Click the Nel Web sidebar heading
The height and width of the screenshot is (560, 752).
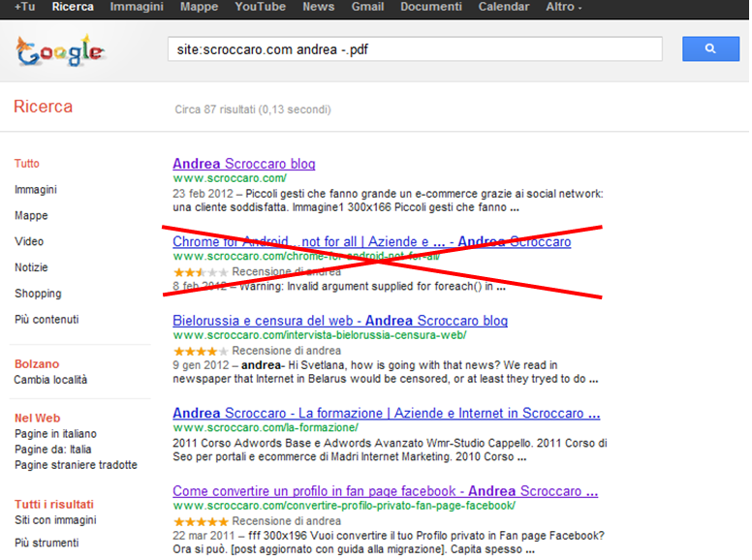(x=38, y=419)
